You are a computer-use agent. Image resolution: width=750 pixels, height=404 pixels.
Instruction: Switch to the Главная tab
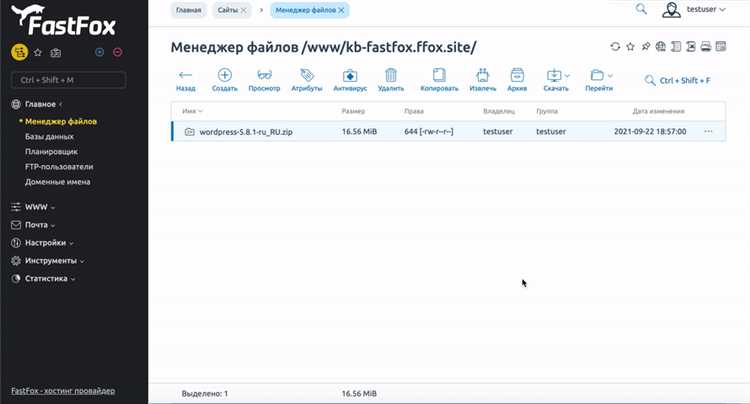[x=188, y=10]
